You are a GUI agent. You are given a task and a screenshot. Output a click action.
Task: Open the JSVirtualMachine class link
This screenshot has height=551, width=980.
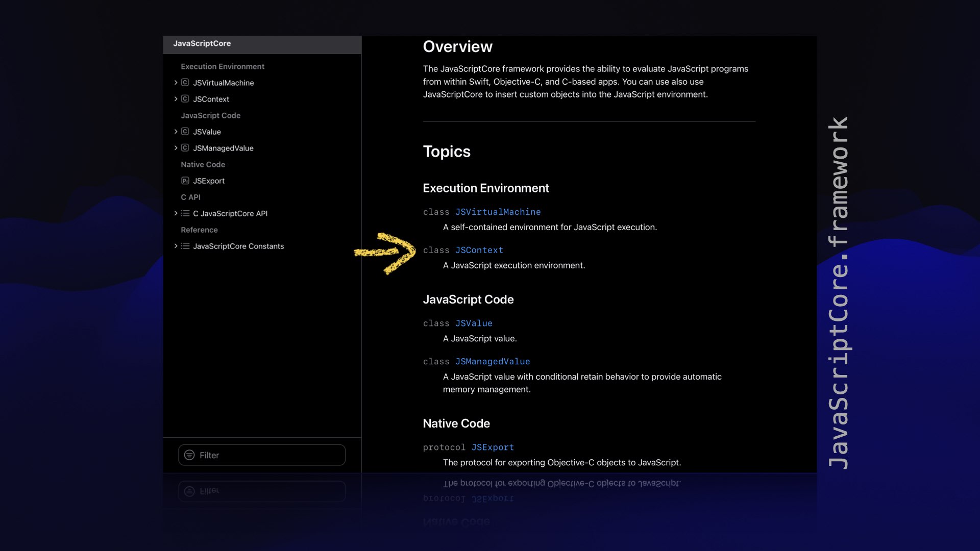pos(498,212)
